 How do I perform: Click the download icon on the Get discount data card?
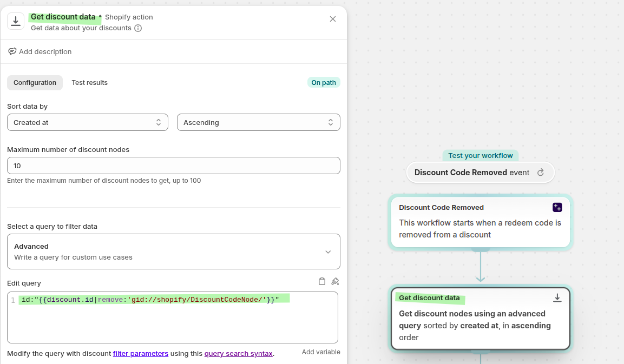click(x=557, y=298)
